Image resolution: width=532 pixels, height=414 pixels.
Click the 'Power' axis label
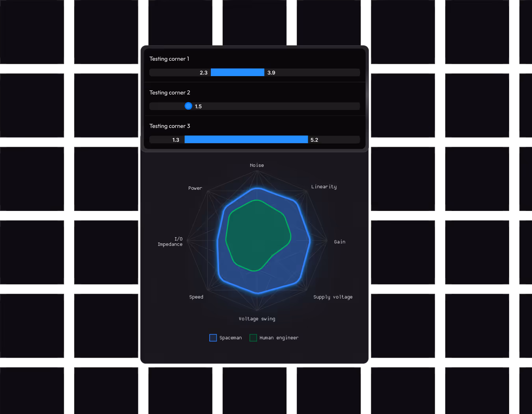[x=195, y=188]
